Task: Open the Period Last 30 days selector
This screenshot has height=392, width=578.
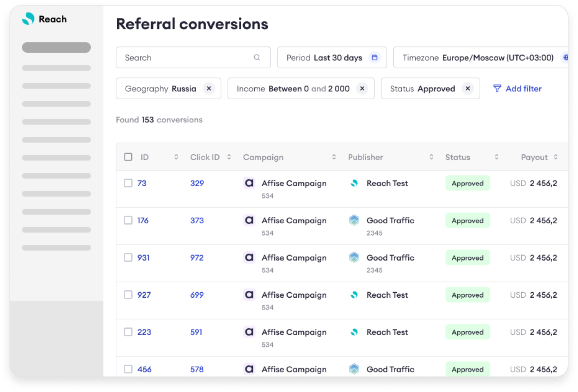Action: click(x=332, y=58)
